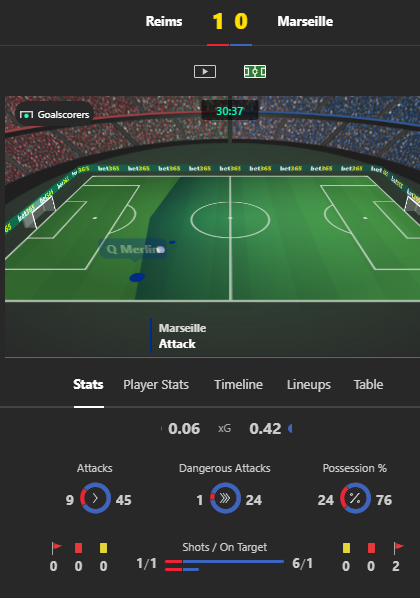Click the Reims team name

164,21
